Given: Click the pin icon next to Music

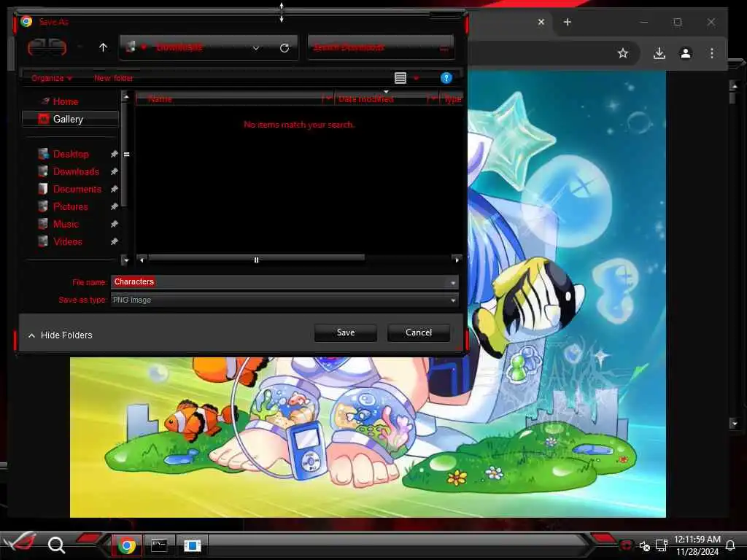Looking at the screenshot, I should [x=114, y=225].
